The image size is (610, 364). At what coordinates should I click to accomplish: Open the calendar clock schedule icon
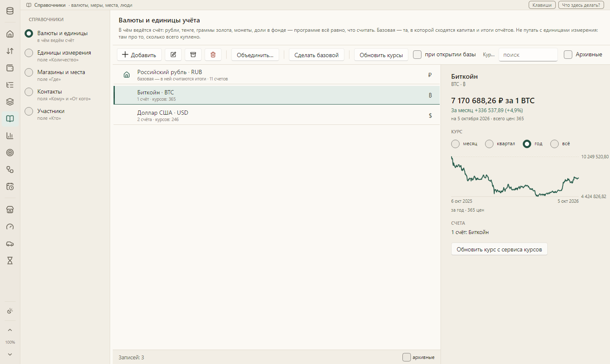(10, 186)
